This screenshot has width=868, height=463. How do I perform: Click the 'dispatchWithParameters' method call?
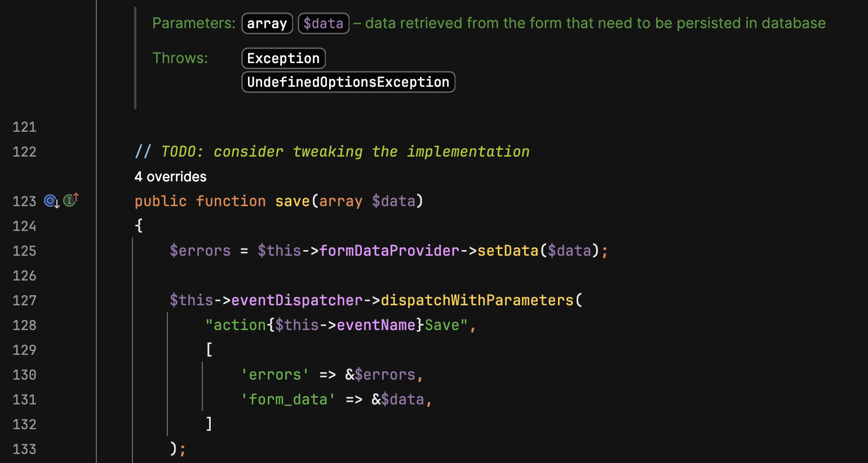tap(477, 301)
